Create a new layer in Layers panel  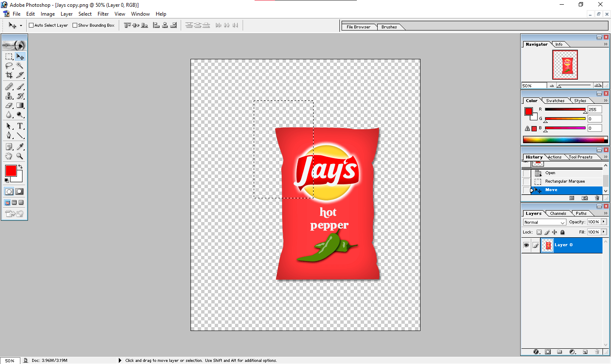click(585, 352)
